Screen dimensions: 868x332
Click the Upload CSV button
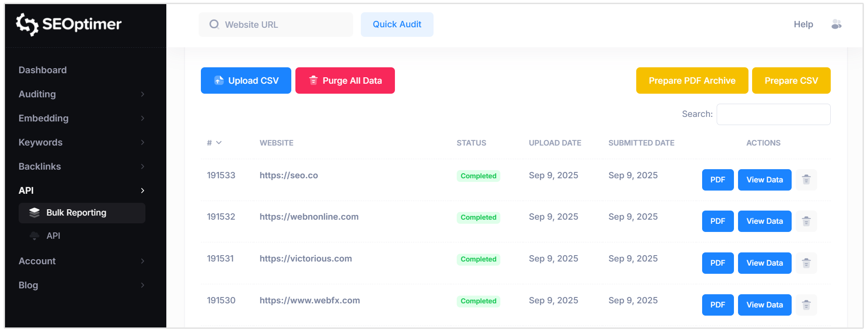(x=246, y=80)
